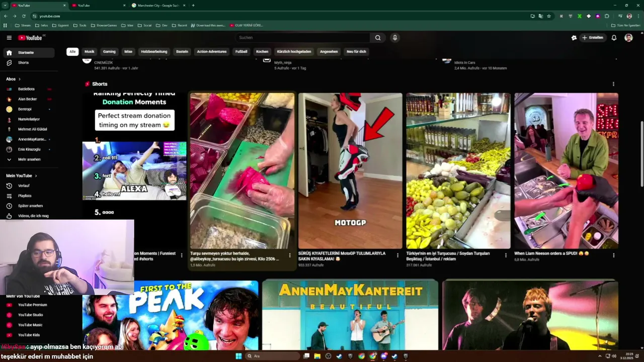The height and width of the screenshot is (362, 644).
Task: Click the search magnifier button
Action: [378, 38]
